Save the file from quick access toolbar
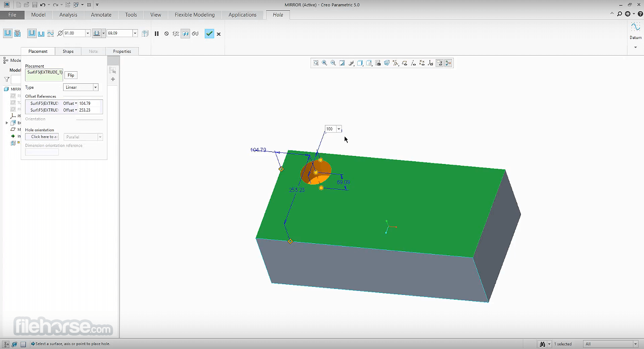 point(34,4)
